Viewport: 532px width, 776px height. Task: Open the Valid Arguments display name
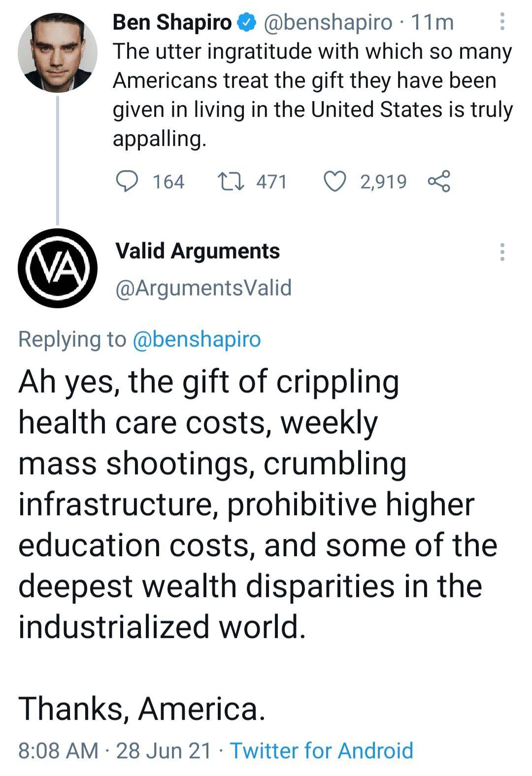198,251
